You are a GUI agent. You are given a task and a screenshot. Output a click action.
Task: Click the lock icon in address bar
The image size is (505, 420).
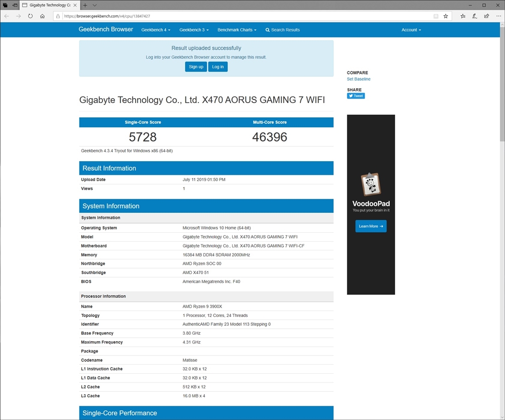[58, 16]
